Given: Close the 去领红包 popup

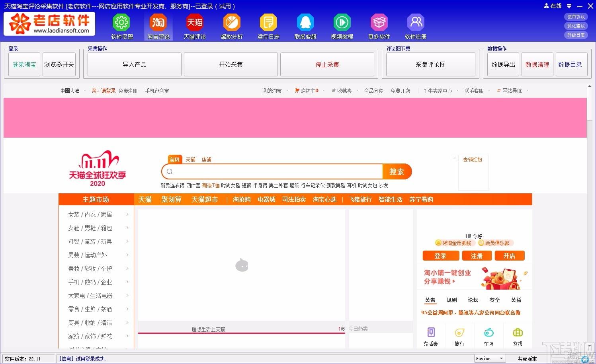Looking at the screenshot, I should tap(455, 158).
